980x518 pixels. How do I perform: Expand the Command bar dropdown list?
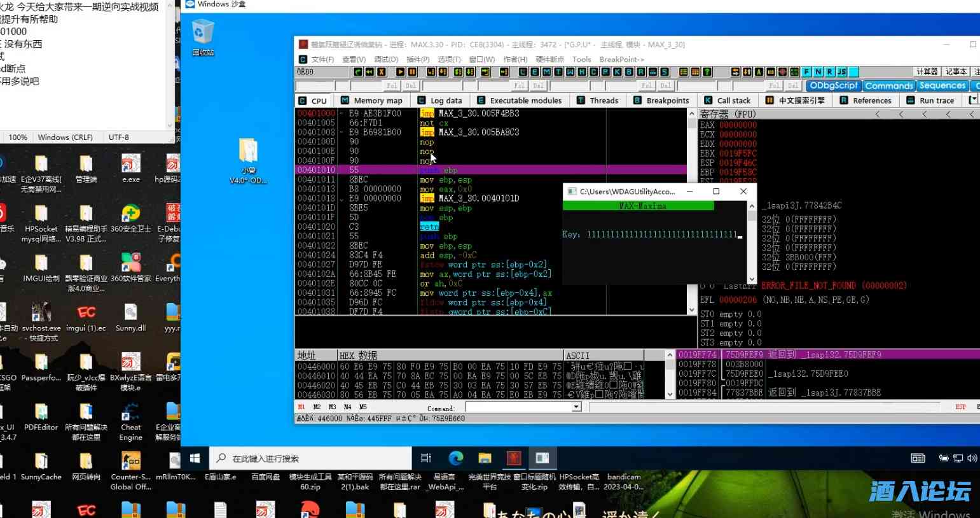tap(576, 407)
